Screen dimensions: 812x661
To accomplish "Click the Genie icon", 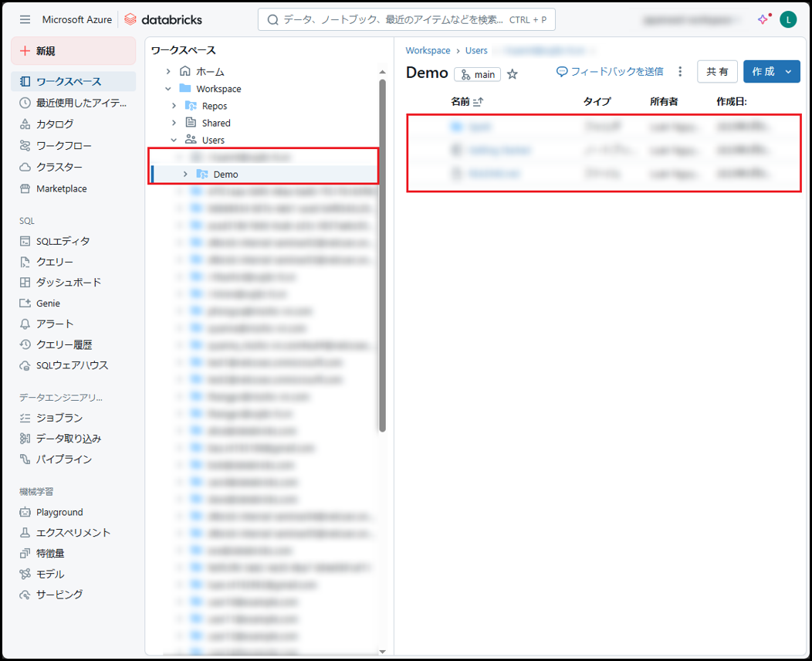I will [x=25, y=303].
